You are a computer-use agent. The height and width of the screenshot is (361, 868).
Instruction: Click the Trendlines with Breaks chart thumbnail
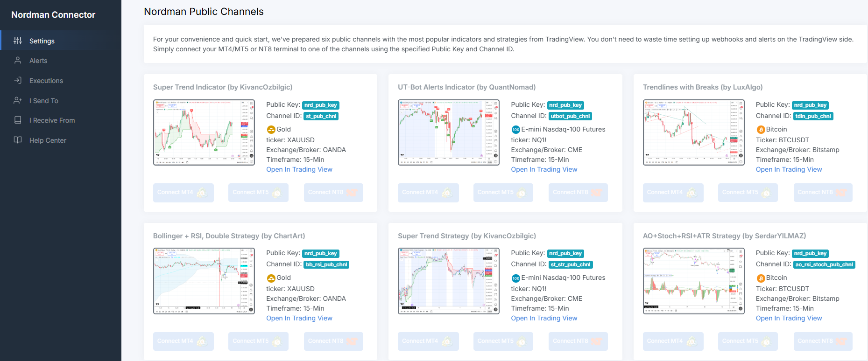pos(694,132)
